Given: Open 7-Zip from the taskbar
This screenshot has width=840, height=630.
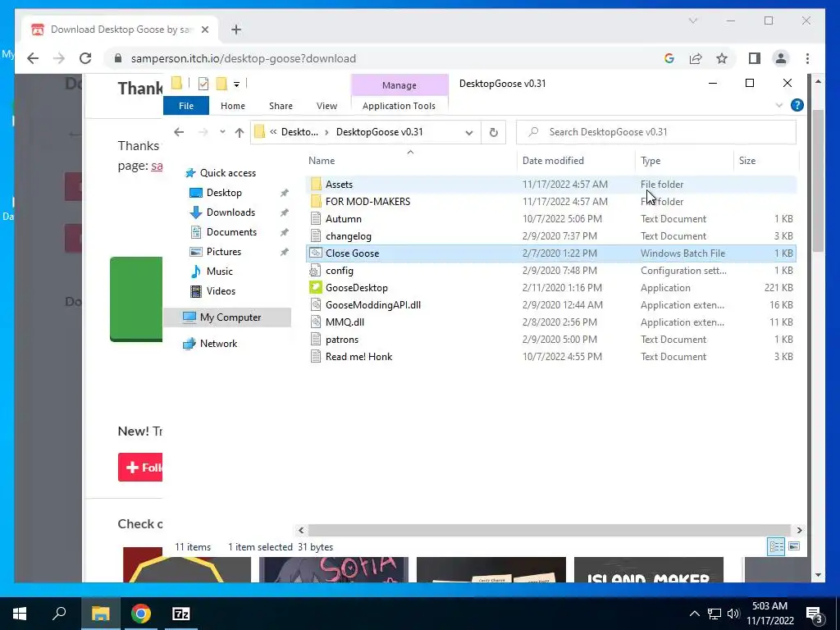Looking at the screenshot, I should (x=181, y=614).
